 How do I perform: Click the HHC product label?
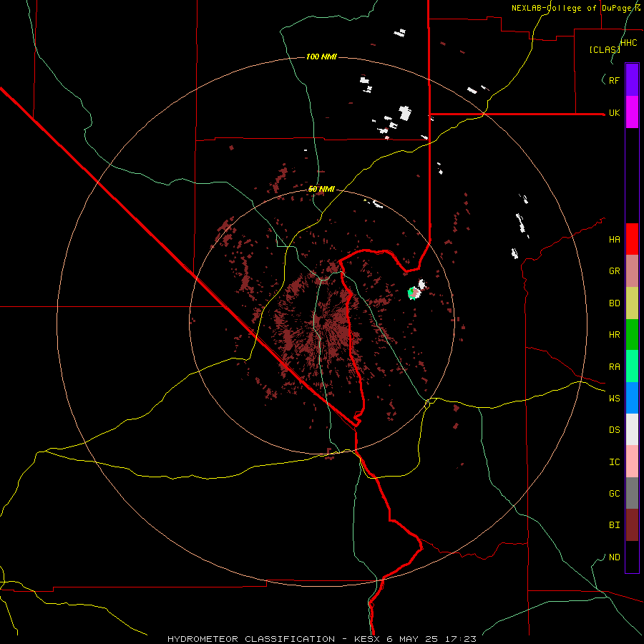pos(629,43)
